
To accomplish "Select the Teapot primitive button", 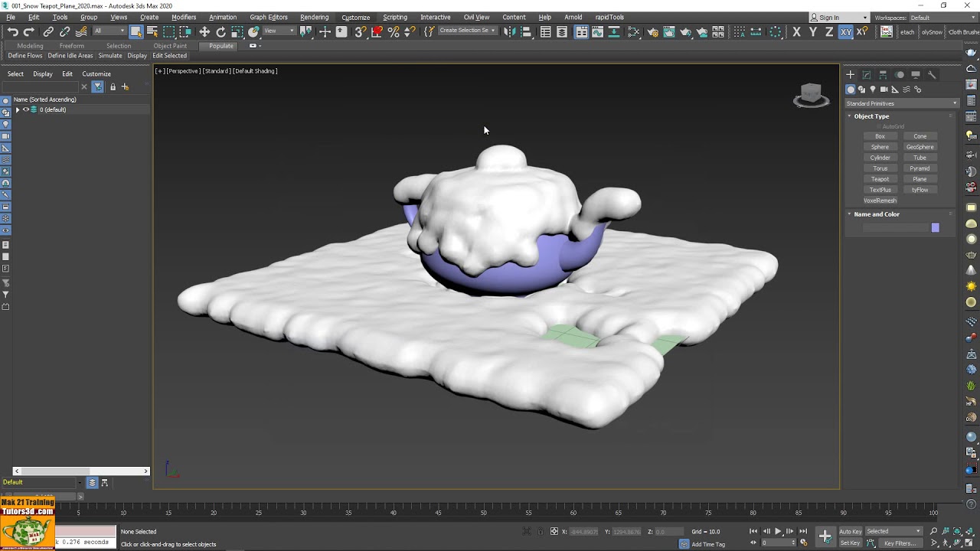I will pos(880,178).
